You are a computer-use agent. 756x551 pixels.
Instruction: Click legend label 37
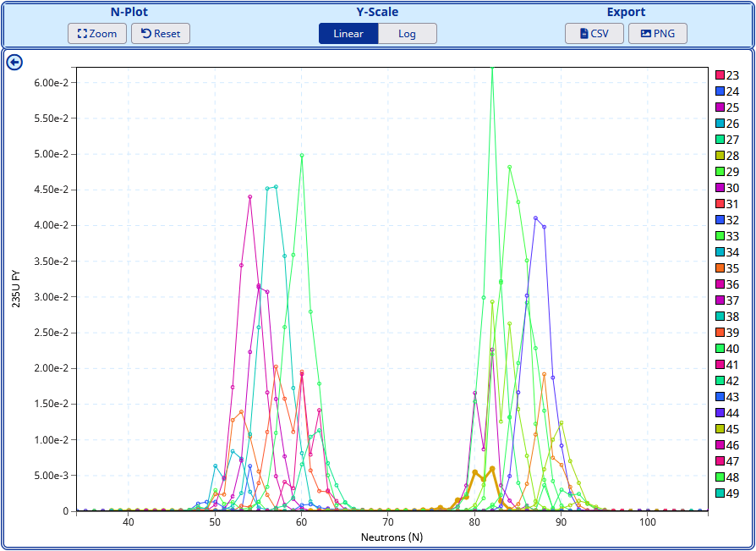coord(732,300)
